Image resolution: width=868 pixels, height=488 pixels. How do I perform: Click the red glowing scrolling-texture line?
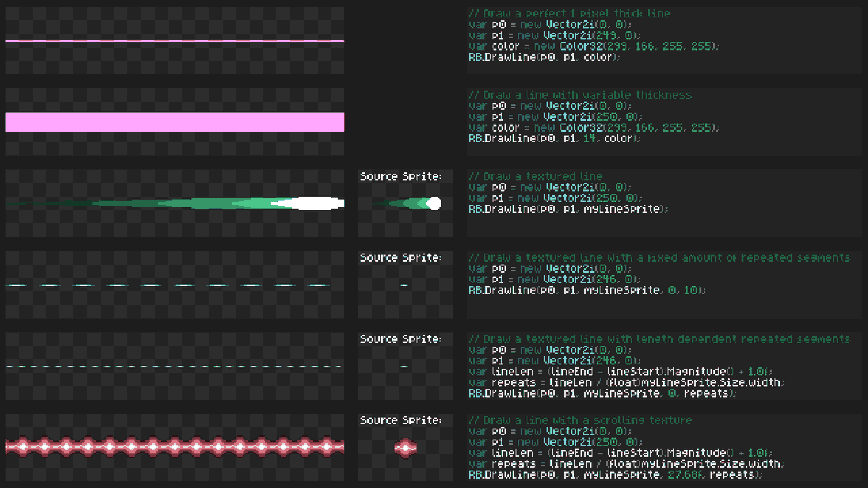[x=175, y=448]
